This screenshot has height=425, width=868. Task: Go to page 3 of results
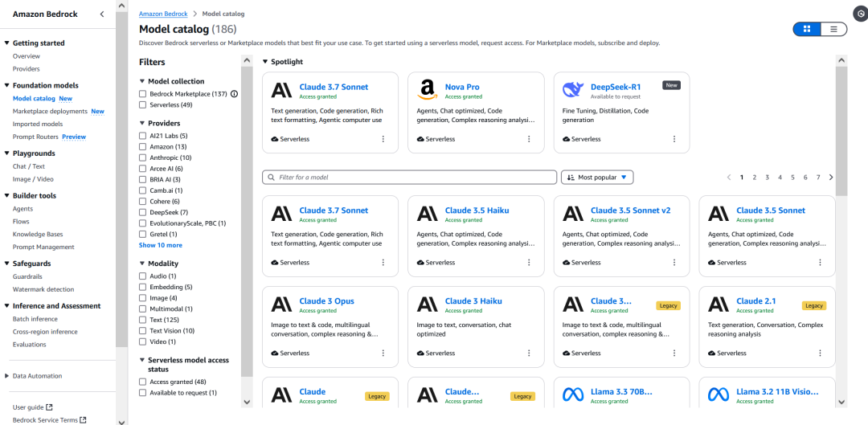click(768, 178)
